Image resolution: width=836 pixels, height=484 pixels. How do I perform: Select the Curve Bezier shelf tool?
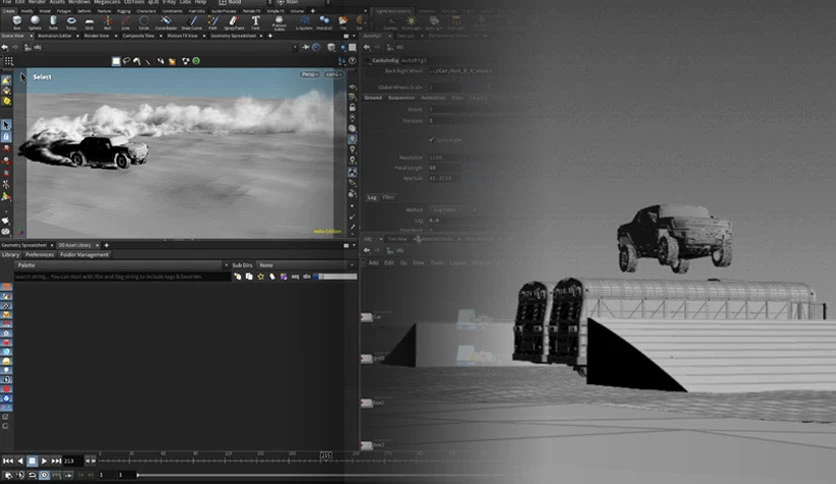point(166,21)
